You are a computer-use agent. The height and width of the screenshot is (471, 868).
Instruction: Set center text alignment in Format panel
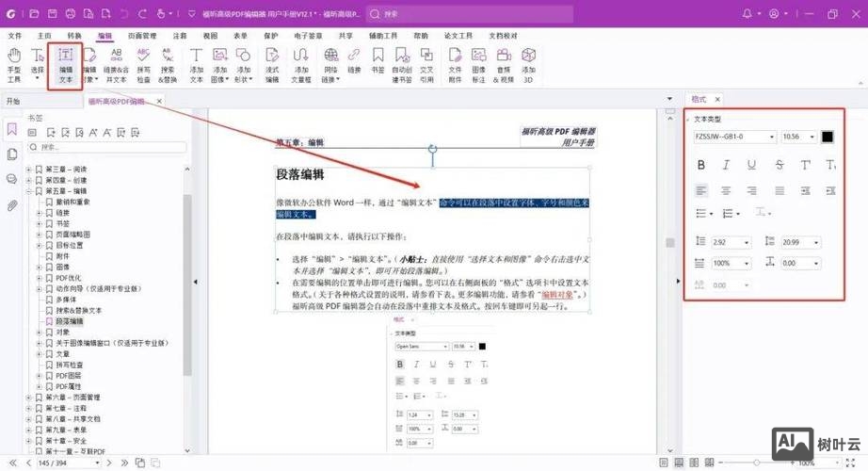pyautogui.click(x=726, y=190)
